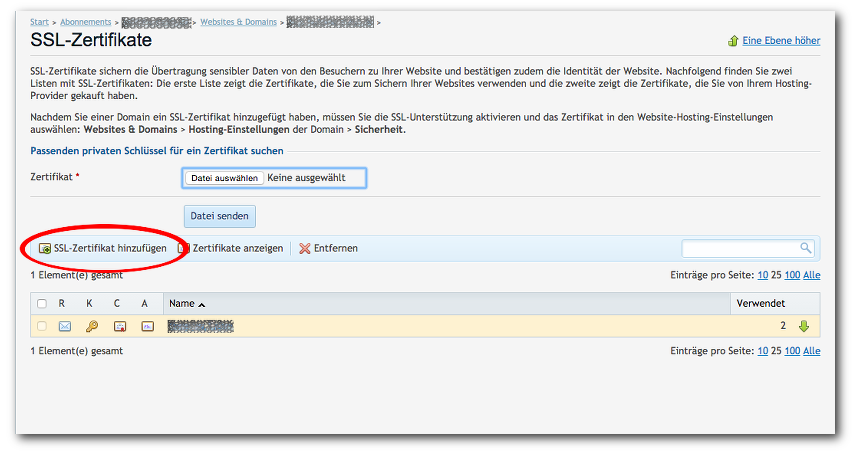Click the Zertifikate anzeigen toolbar icon

[x=183, y=248]
